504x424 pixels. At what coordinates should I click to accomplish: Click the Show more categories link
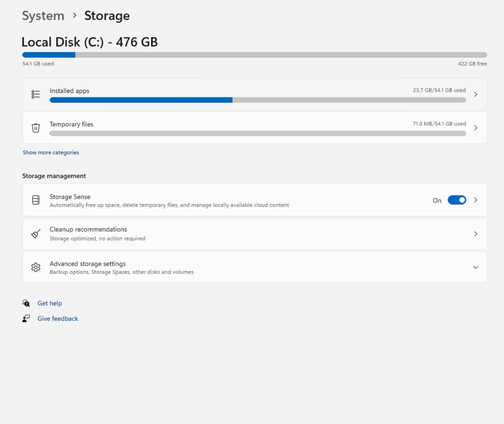[x=51, y=153]
